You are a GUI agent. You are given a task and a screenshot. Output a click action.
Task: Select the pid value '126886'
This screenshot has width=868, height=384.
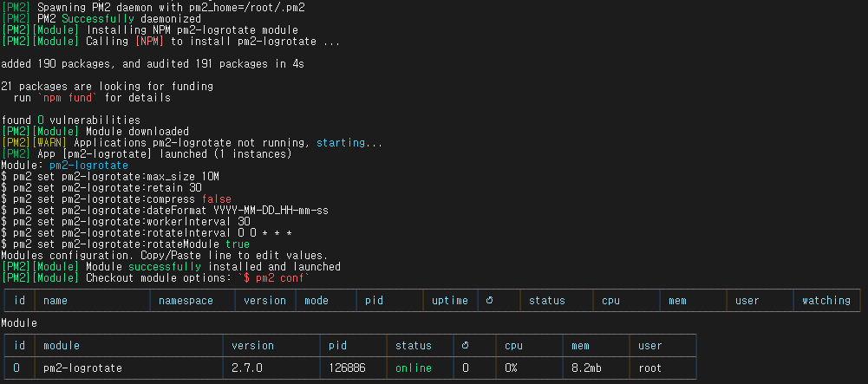coord(347,368)
